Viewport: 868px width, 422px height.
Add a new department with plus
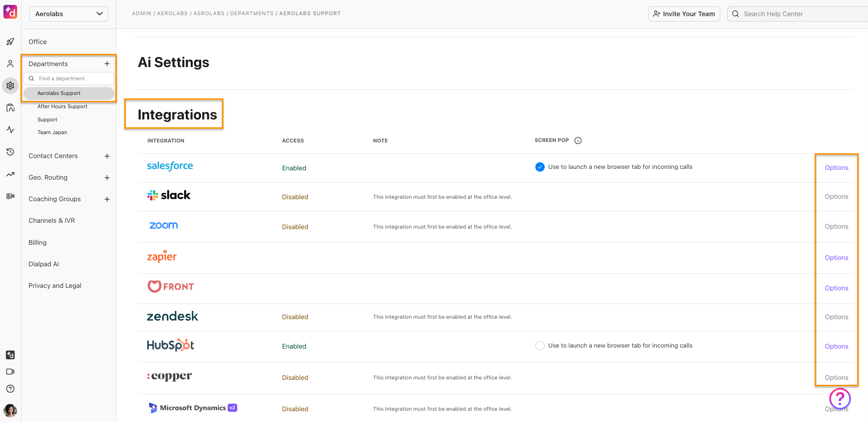pyautogui.click(x=107, y=64)
